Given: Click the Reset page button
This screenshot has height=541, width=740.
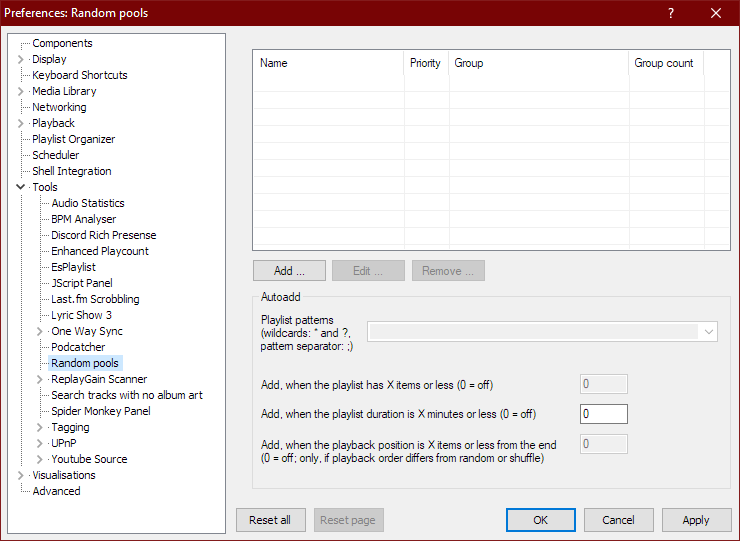Looking at the screenshot, I should tap(348, 520).
